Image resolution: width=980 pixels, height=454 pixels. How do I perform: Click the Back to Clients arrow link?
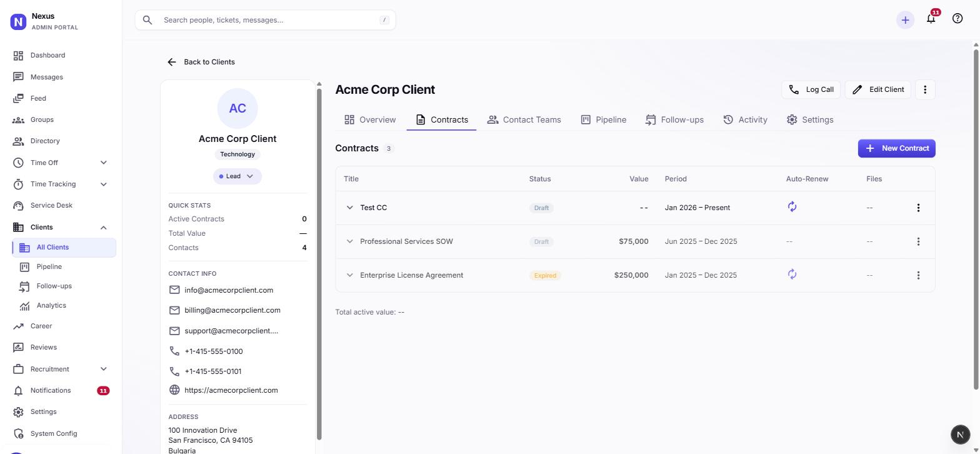tap(201, 62)
